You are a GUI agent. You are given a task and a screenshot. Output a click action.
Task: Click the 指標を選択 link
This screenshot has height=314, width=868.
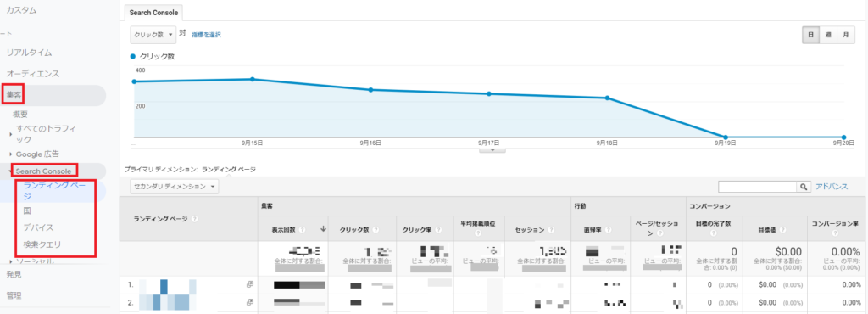(x=207, y=35)
